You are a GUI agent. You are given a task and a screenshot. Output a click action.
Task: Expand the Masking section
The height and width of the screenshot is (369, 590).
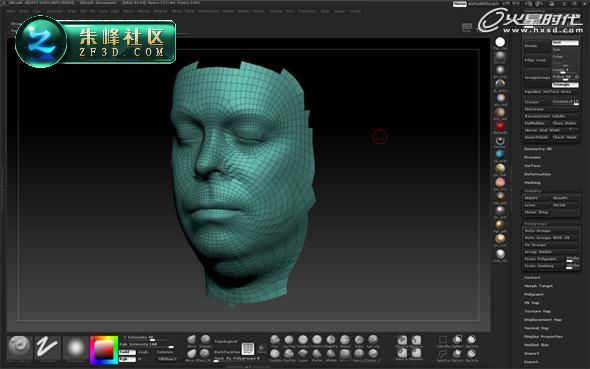coord(532,182)
